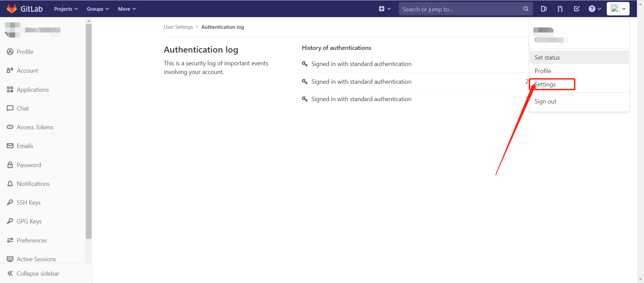Click the Emails envelope icon
This screenshot has width=644, height=283.
10,146
